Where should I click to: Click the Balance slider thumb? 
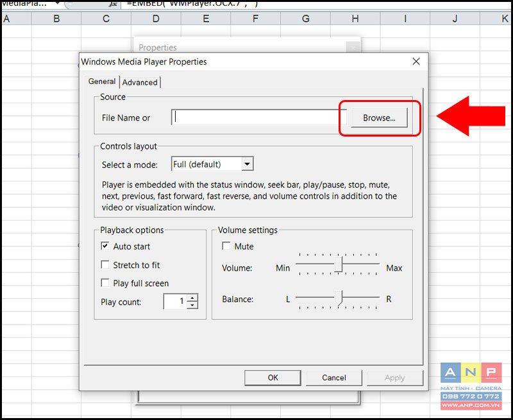tap(339, 298)
